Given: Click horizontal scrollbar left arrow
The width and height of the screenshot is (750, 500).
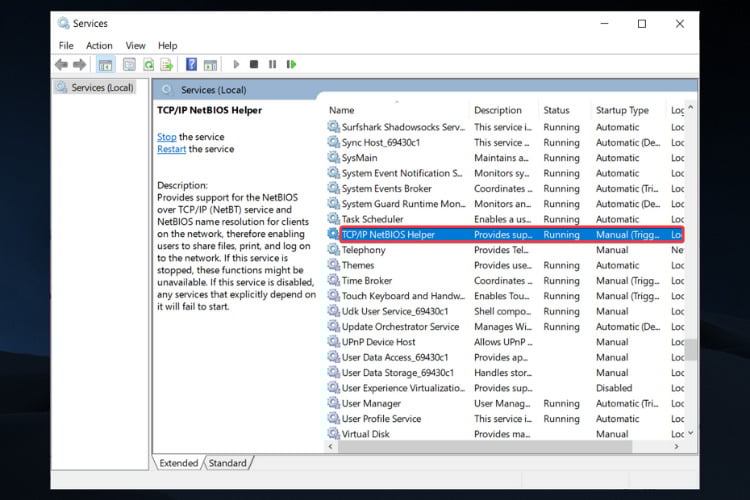Looking at the screenshot, I should tap(331, 446).
